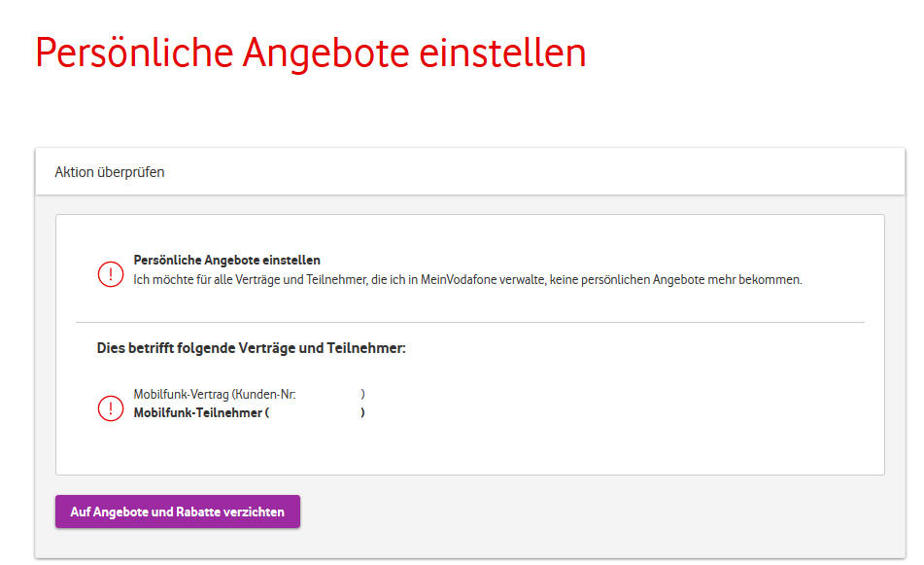Click the warning icon next to Mobilfunk-Vertrag
Image resolution: width=924 pixels, height=565 pixels.
coord(111,407)
